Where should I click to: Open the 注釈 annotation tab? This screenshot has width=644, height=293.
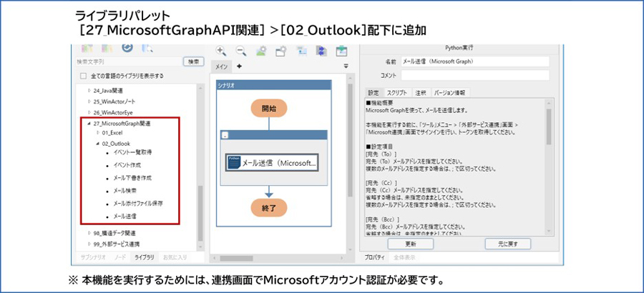(420, 93)
